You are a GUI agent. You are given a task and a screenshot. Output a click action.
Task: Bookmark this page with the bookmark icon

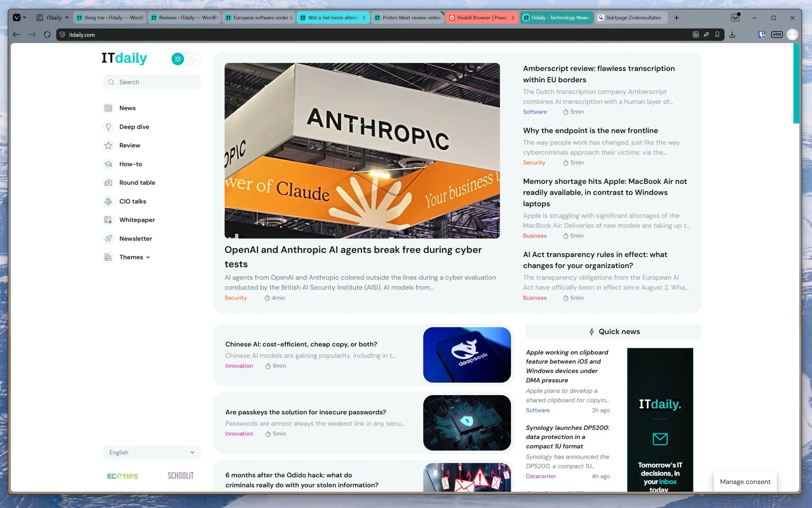[717, 35]
